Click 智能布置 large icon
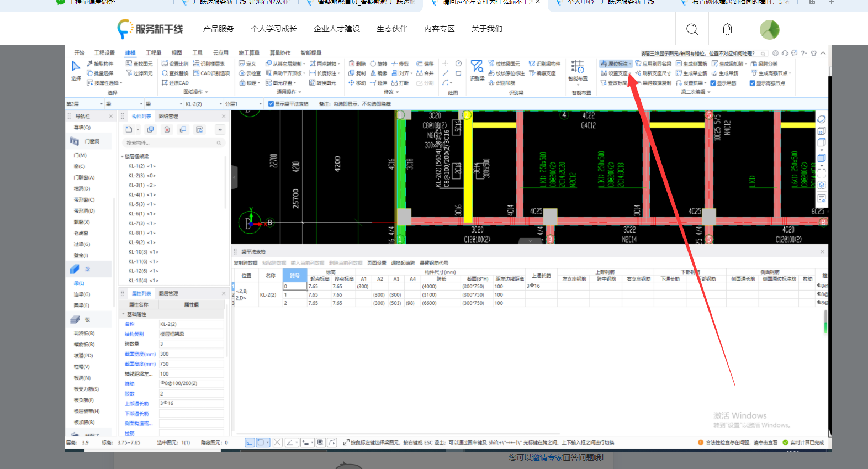Image resolution: width=868 pixels, height=469 pixels. (578, 70)
